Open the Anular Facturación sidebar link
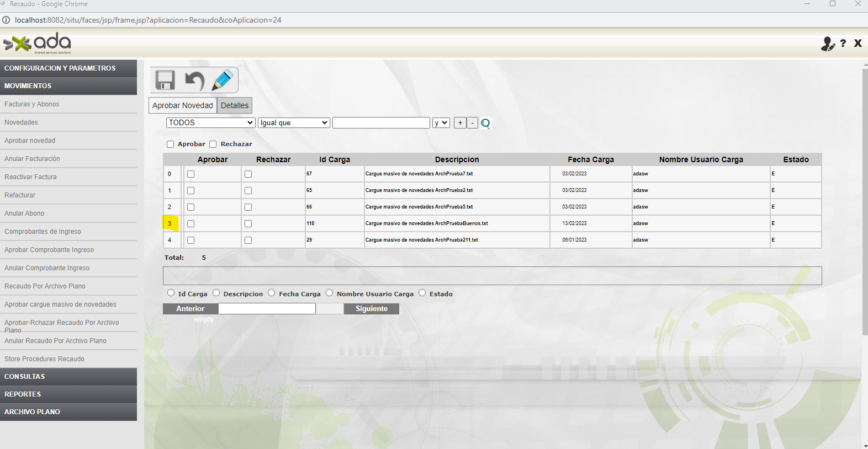Screen dimensions: 868x449 [33, 159]
